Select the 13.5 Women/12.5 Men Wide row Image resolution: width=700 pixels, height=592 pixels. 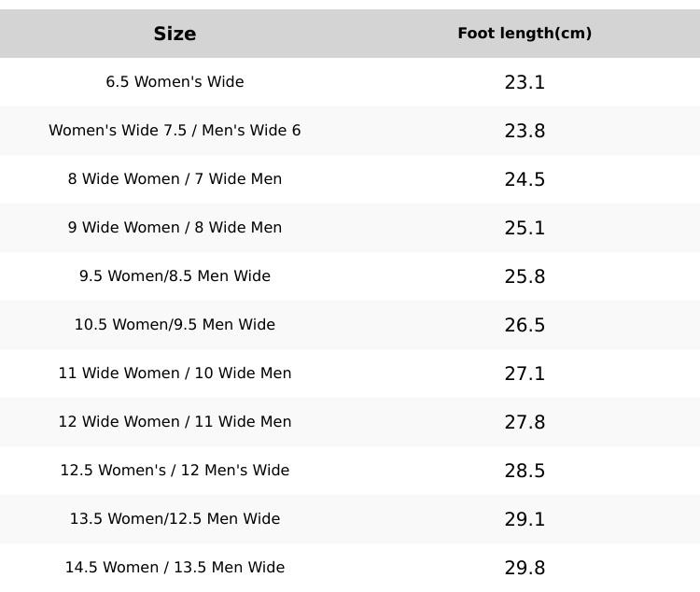(175, 519)
